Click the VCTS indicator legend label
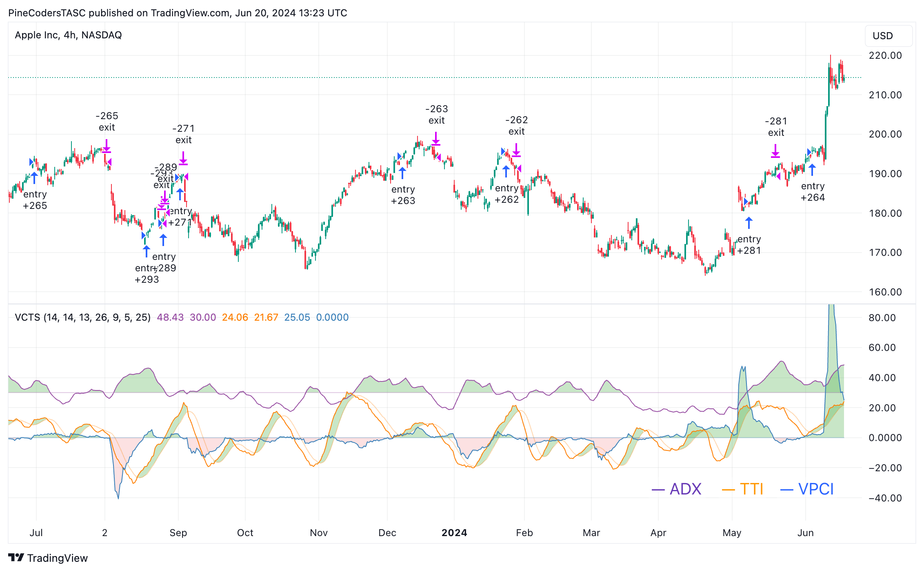 coord(82,317)
